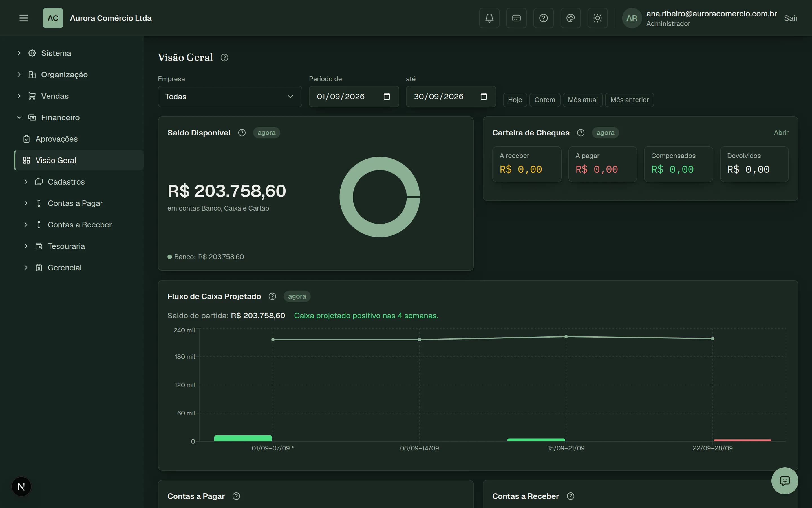This screenshot has height=508, width=812.
Task: Open the Empresa dropdown showing Todas
Action: [230, 97]
